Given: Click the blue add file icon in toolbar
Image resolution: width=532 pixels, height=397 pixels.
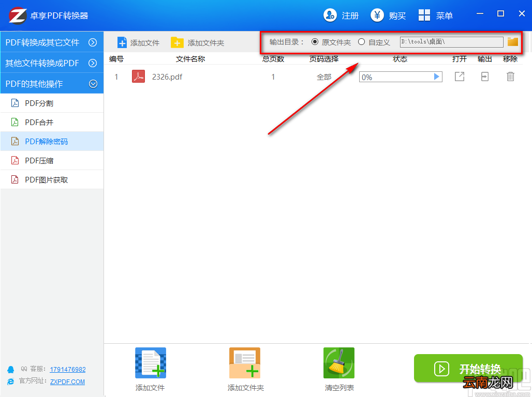Looking at the screenshot, I should [122, 43].
